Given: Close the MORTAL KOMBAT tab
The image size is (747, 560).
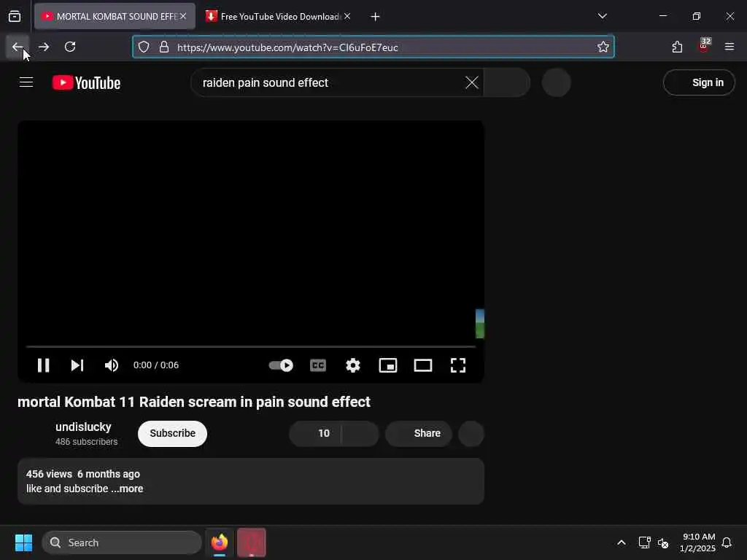Looking at the screenshot, I should [x=183, y=16].
